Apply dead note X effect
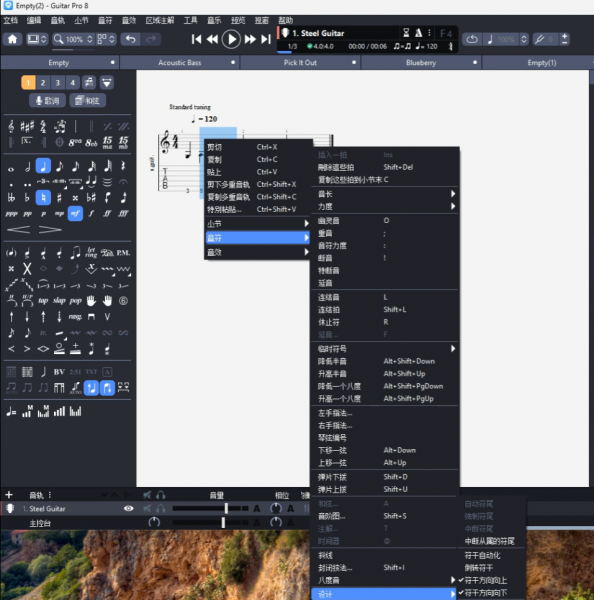This screenshot has height=600, width=594. coord(27,269)
